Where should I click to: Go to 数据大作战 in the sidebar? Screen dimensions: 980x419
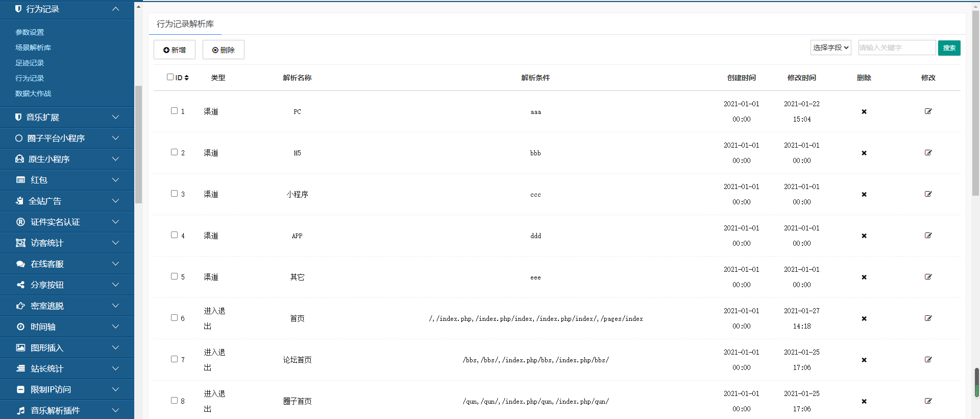33,94
